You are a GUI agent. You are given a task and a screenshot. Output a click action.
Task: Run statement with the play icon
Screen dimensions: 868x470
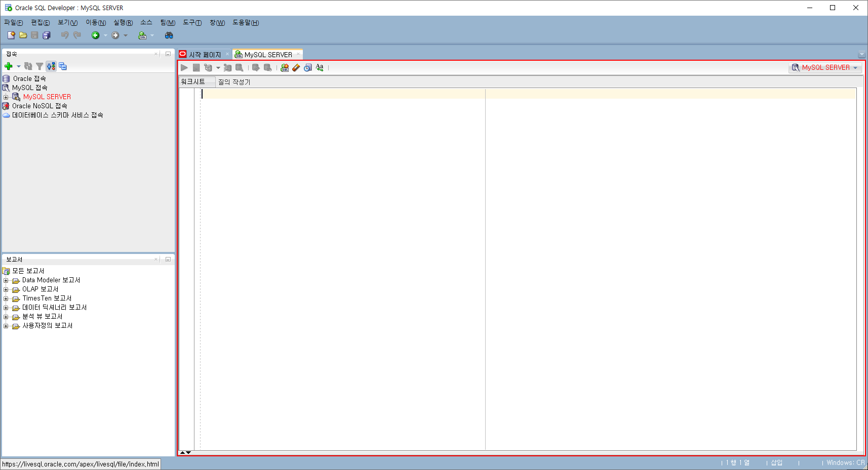point(184,67)
